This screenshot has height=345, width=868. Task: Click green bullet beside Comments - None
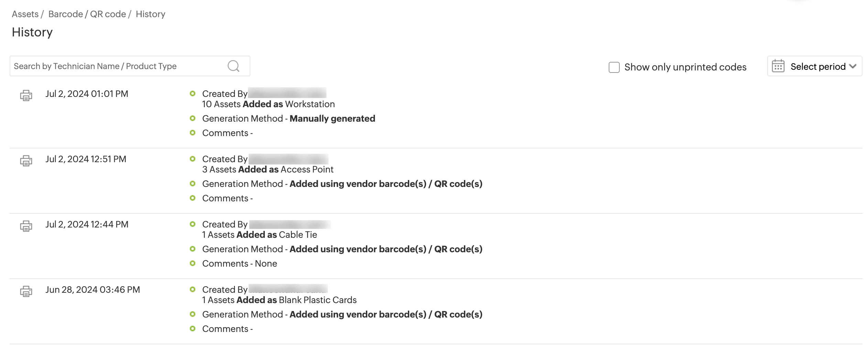[x=193, y=264]
